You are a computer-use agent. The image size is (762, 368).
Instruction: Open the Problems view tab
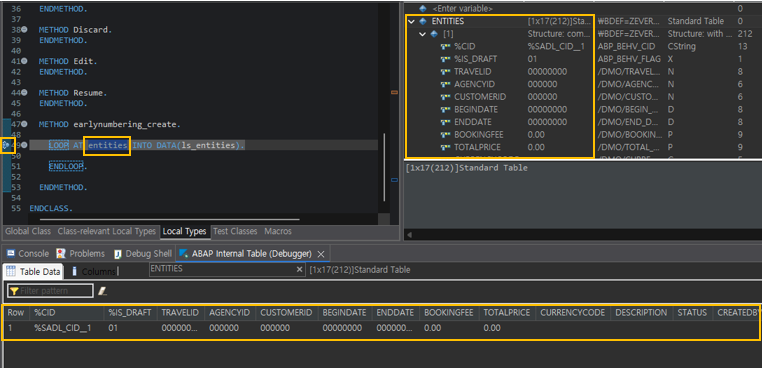[81, 253]
